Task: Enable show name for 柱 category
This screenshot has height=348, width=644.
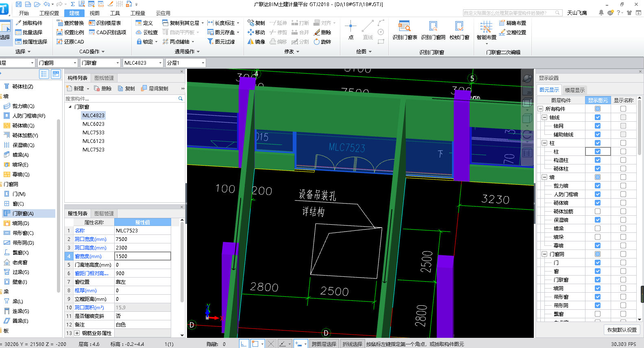Action: click(x=623, y=143)
